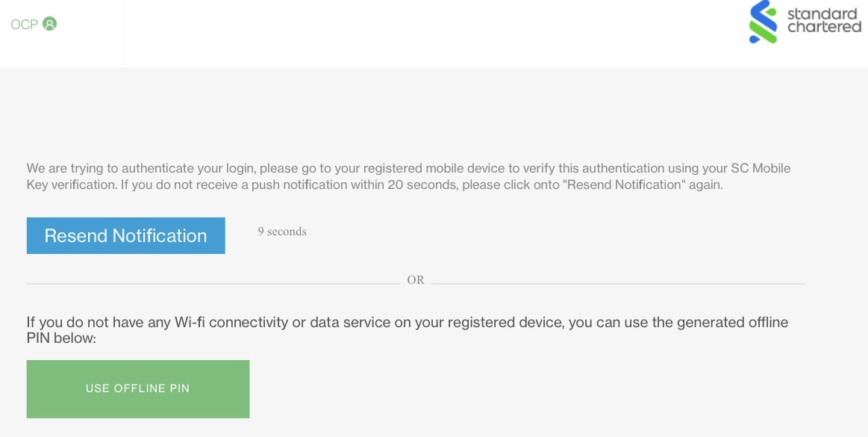Click the horizontal divider line left of OR
The width and height of the screenshot is (868, 437).
[213, 282]
